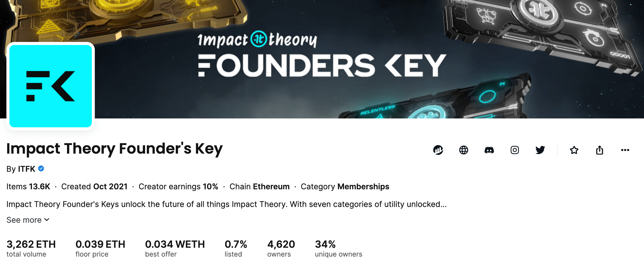Image resolution: width=644 pixels, height=270 pixels.
Task: Share the collection via share icon
Action: pyautogui.click(x=600, y=150)
